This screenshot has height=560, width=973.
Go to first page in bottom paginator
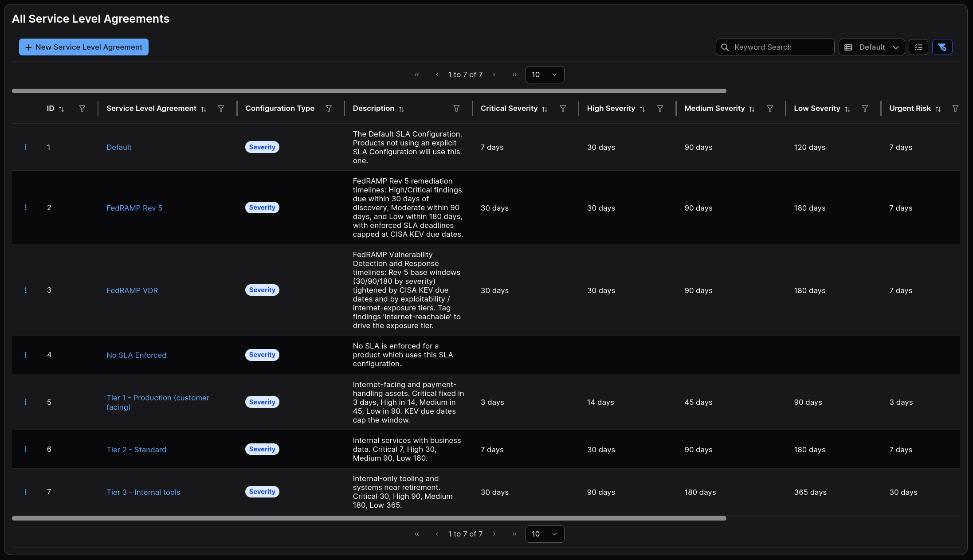pyautogui.click(x=416, y=534)
